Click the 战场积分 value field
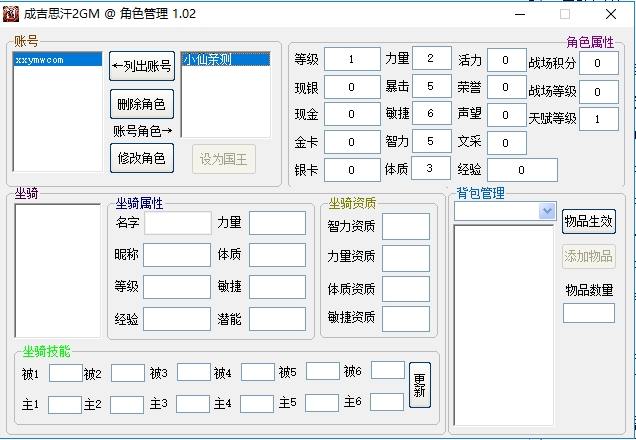The width and height of the screenshot is (636, 440). pos(599,63)
